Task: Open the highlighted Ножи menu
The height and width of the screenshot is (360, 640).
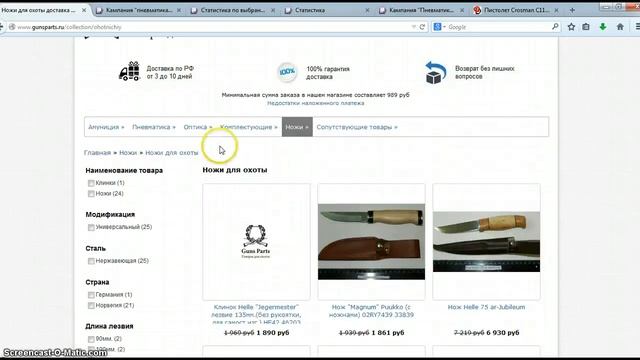Action: [297, 127]
